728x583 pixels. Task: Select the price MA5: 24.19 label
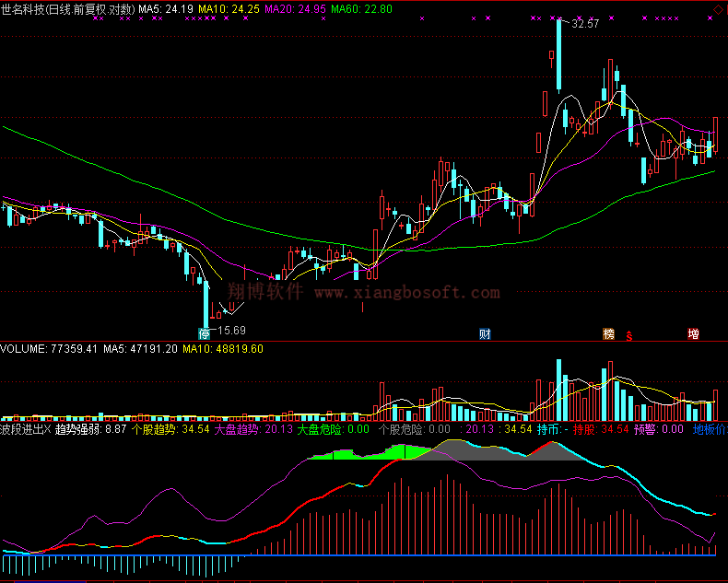166,9
